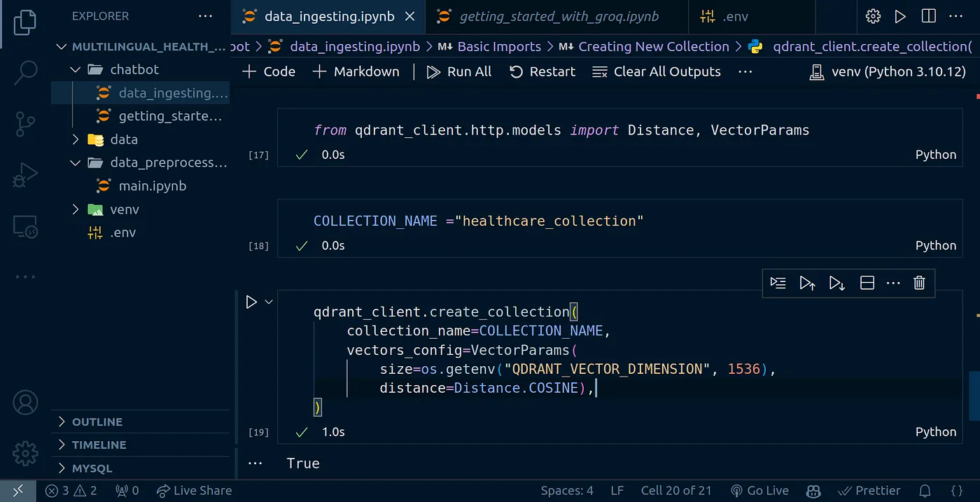The height and width of the screenshot is (502, 980).
Task: Execute cell and below icon
Action: pos(836,283)
